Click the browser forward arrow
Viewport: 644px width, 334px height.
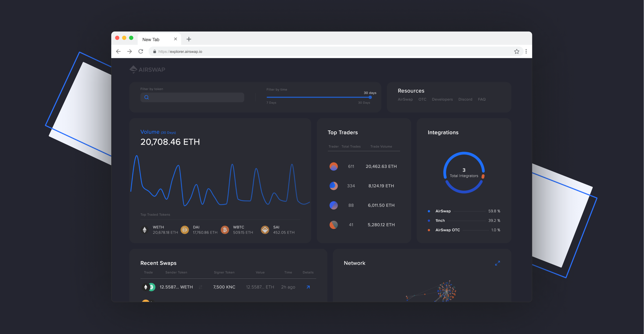pos(129,52)
